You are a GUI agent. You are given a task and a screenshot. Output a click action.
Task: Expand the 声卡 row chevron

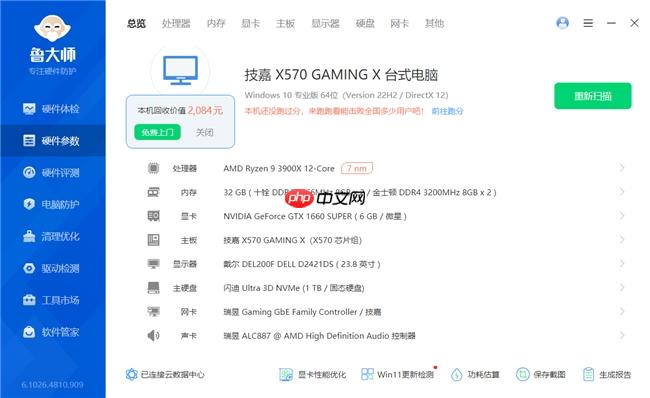[621, 335]
